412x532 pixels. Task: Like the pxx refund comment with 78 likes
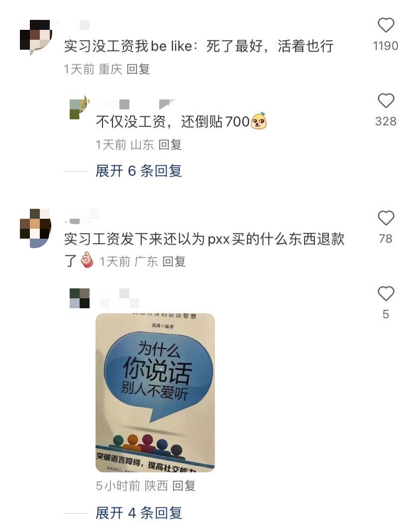(386, 218)
